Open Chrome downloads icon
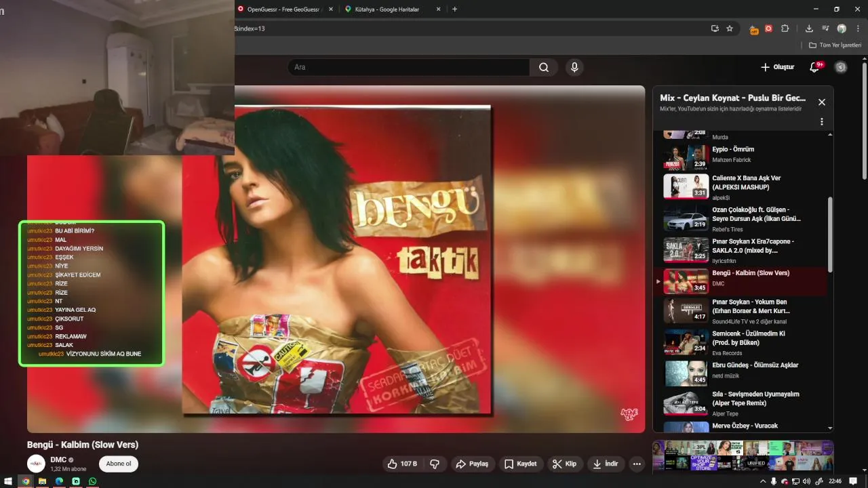Screen dimensions: 868x488 pyautogui.click(x=809, y=28)
